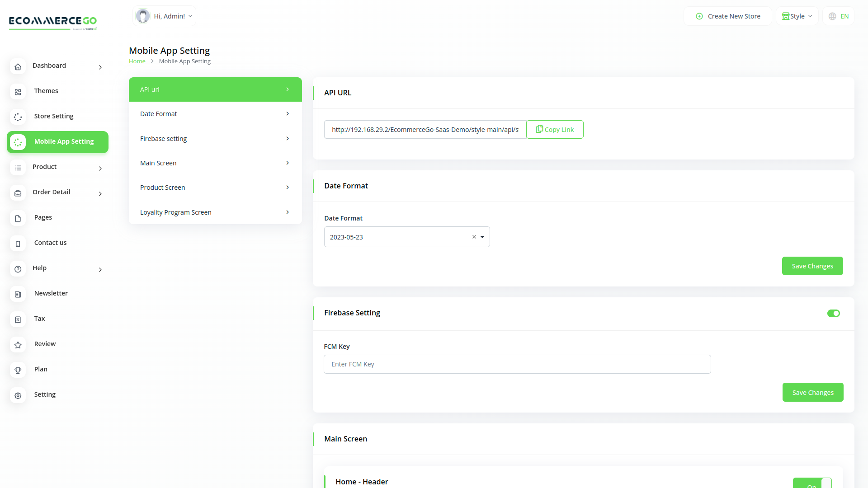
Task: Open the Newsletter sidebar icon
Action: click(x=18, y=294)
